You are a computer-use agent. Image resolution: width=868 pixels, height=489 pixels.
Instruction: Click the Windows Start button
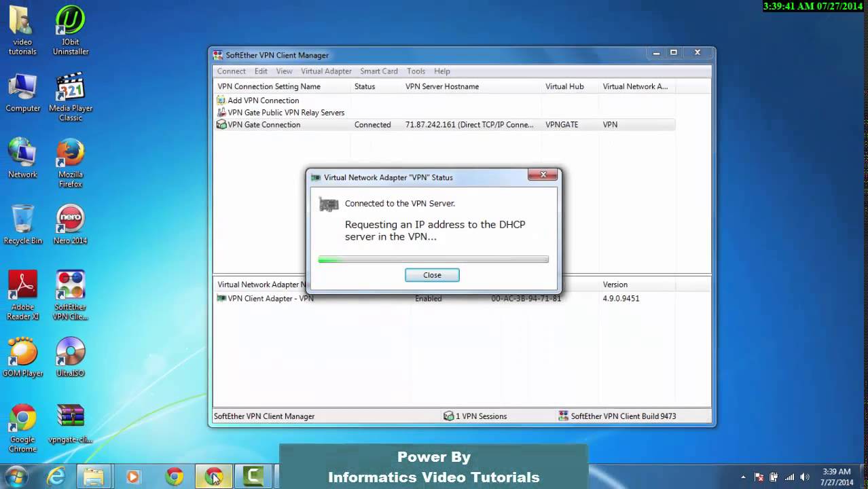click(16, 477)
